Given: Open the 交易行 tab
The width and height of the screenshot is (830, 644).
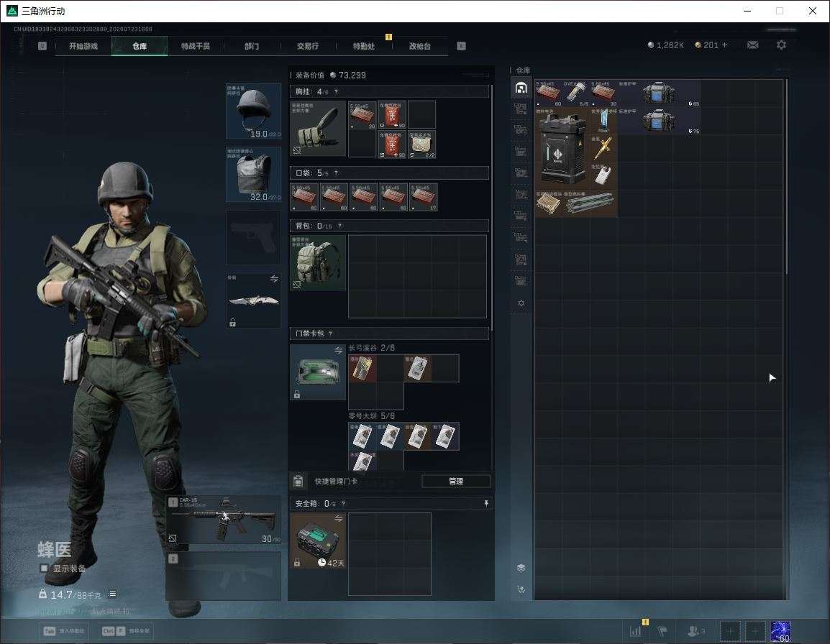Looking at the screenshot, I should [x=308, y=46].
